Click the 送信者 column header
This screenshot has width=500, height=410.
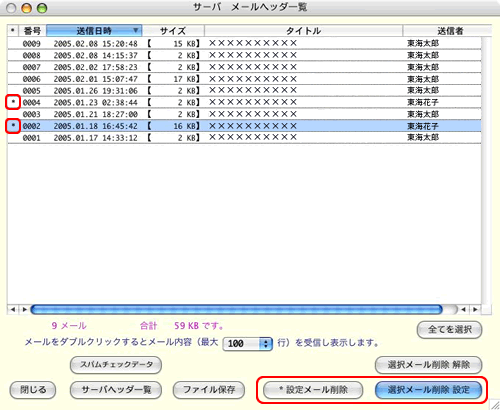click(447, 31)
